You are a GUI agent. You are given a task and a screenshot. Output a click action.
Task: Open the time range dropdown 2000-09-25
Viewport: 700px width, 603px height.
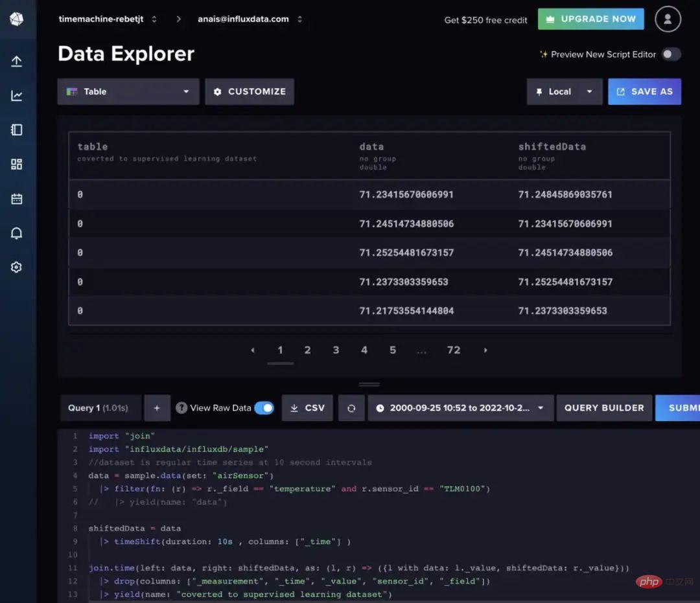(461, 408)
